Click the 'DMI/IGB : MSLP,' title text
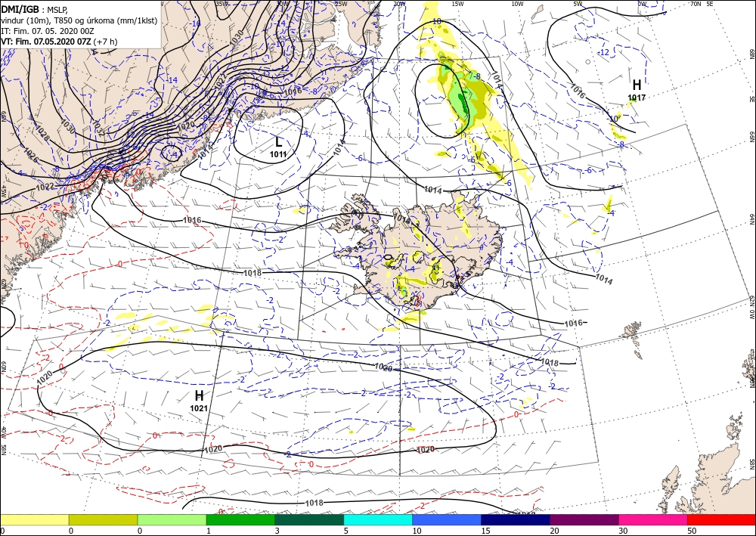Image resolution: width=756 pixels, height=536 pixels. pyautogui.click(x=35, y=9)
